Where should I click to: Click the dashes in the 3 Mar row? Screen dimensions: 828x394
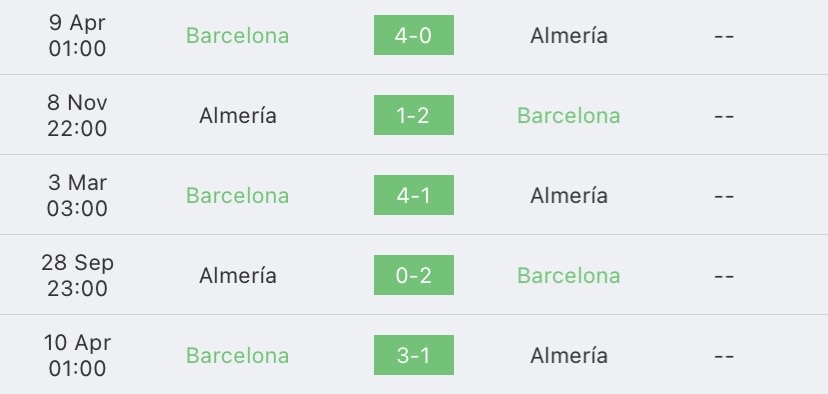point(724,196)
